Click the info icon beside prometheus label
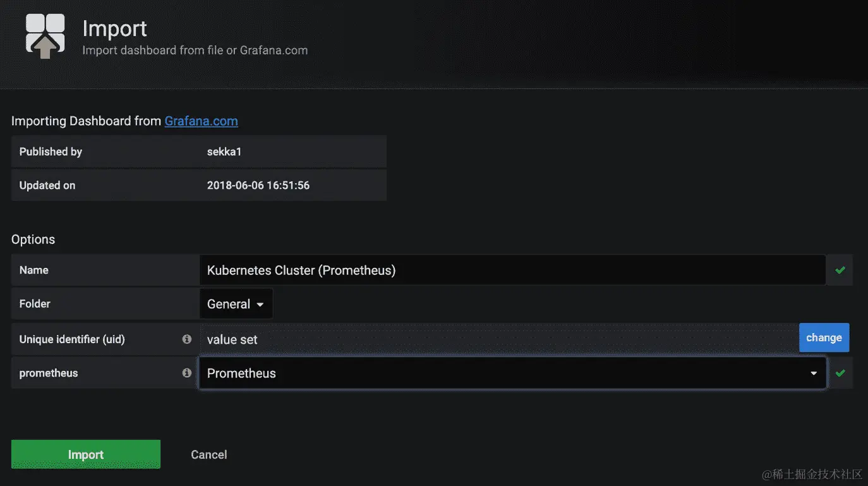The height and width of the screenshot is (486, 868). [x=187, y=373]
